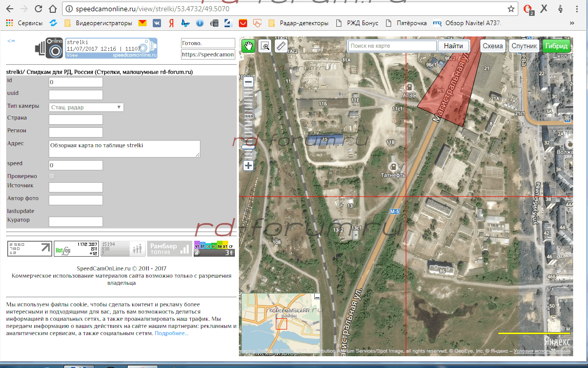Image resolution: width=588 pixels, height=368 pixels.
Task: Click the Rambler Top100 counter badge
Action: click(169, 248)
